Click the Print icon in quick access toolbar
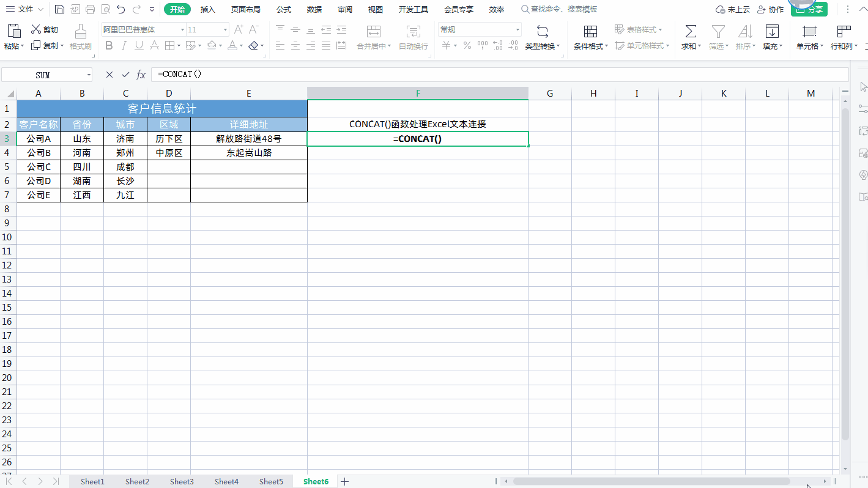868x488 pixels. pyautogui.click(x=91, y=9)
